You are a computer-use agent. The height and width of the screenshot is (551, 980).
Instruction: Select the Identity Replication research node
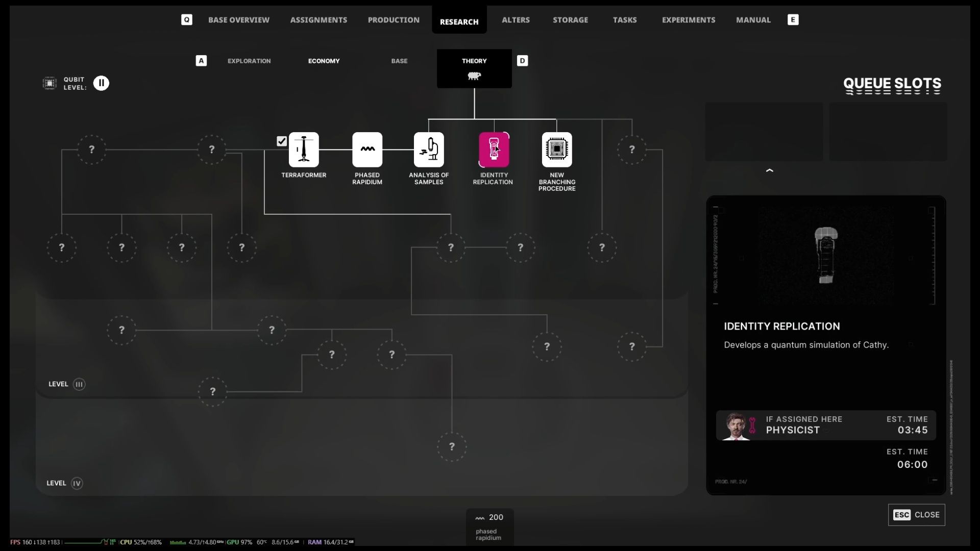(x=494, y=149)
